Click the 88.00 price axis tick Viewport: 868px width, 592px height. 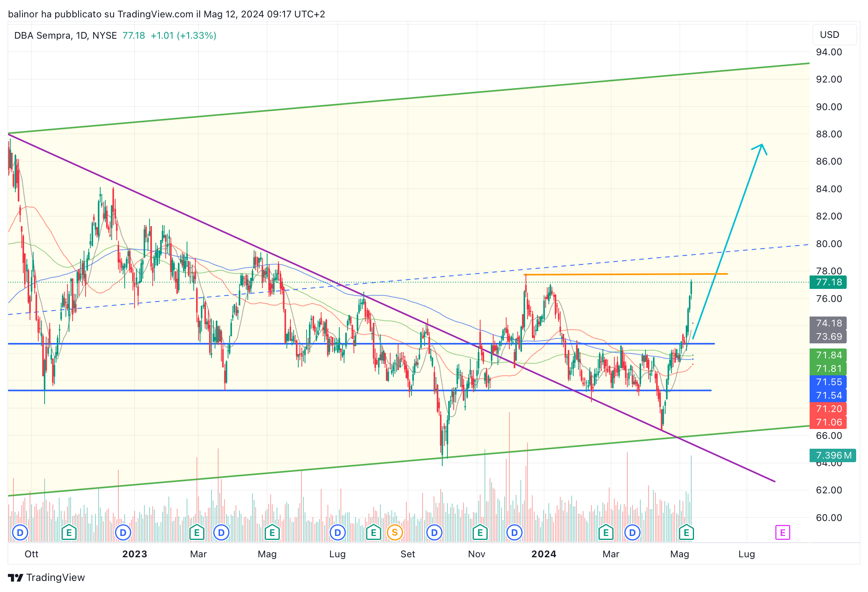pyautogui.click(x=829, y=134)
